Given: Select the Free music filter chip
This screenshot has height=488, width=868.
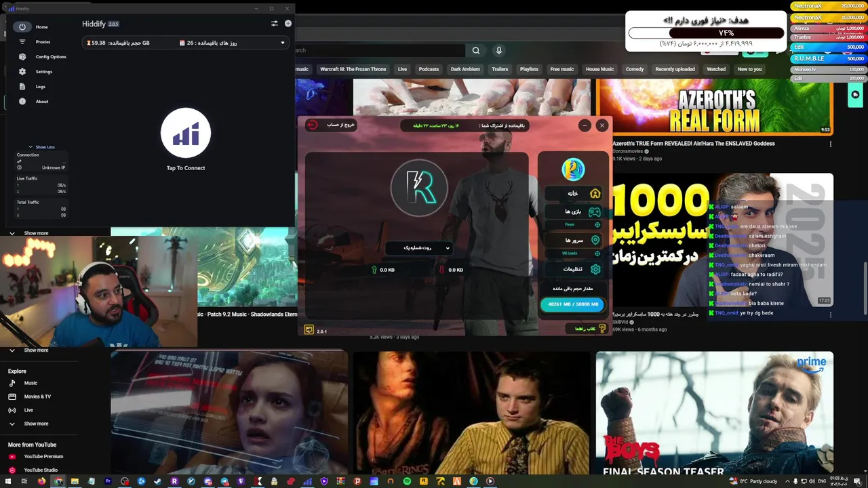Looking at the screenshot, I should pos(562,69).
